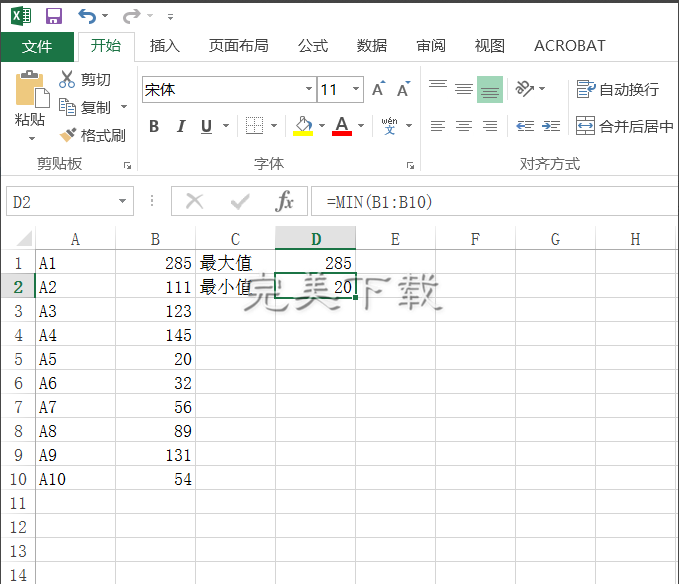Click the Name Box showing D2
This screenshot has width=679, height=584.
click(x=61, y=201)
